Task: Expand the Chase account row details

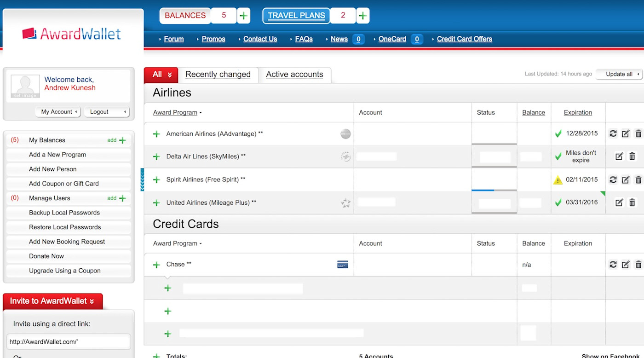Action: click(x=156, y=265)
